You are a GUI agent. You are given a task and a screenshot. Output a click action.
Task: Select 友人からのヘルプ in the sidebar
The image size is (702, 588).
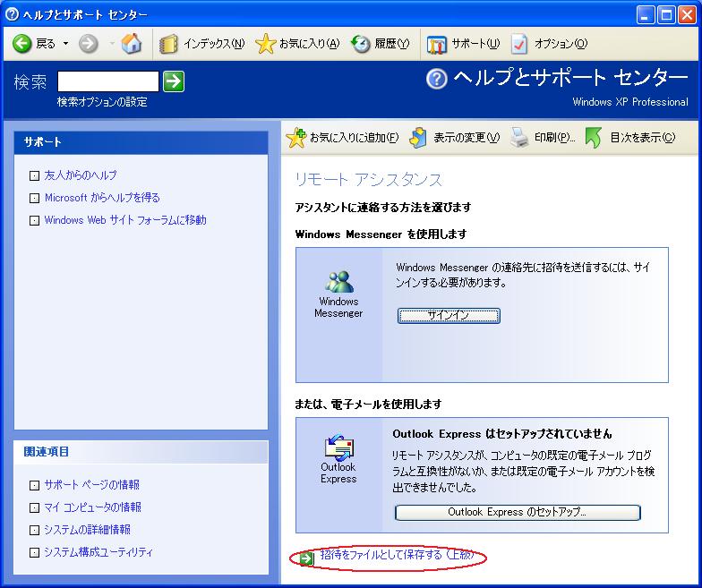pos(81,175)
